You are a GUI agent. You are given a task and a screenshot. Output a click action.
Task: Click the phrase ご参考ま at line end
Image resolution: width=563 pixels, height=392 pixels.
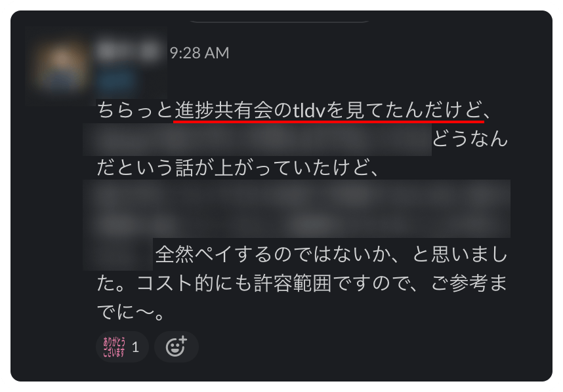[x=469, y=283]
